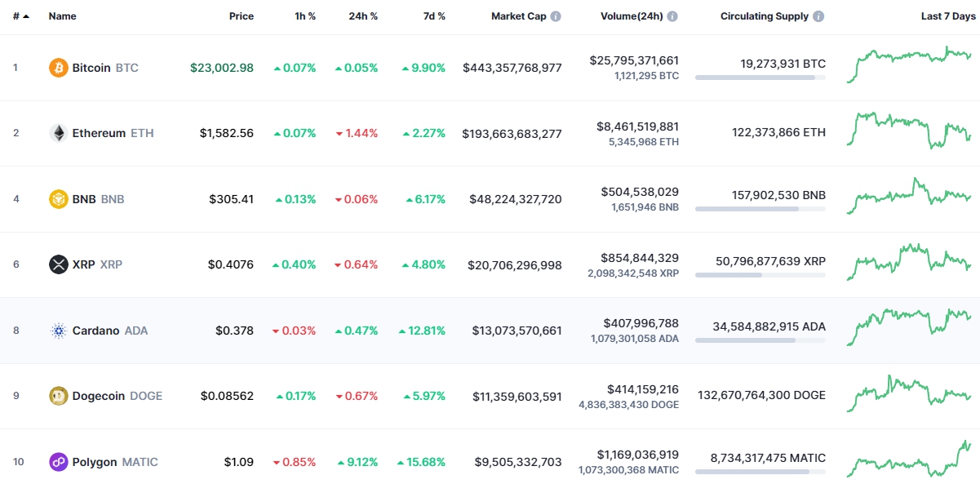
Task: Click the sort arrow next to the # header
Action: tap(26, 16)
